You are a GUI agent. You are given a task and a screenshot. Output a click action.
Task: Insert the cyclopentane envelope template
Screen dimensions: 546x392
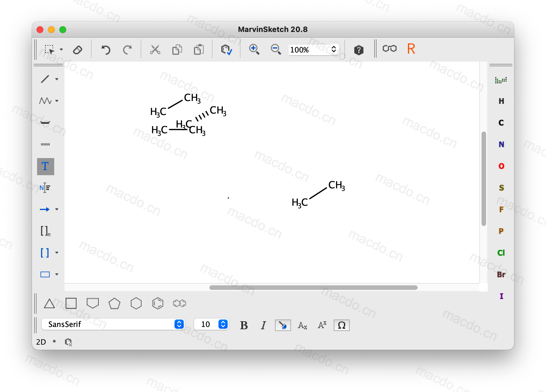click(x=93, y=303)
